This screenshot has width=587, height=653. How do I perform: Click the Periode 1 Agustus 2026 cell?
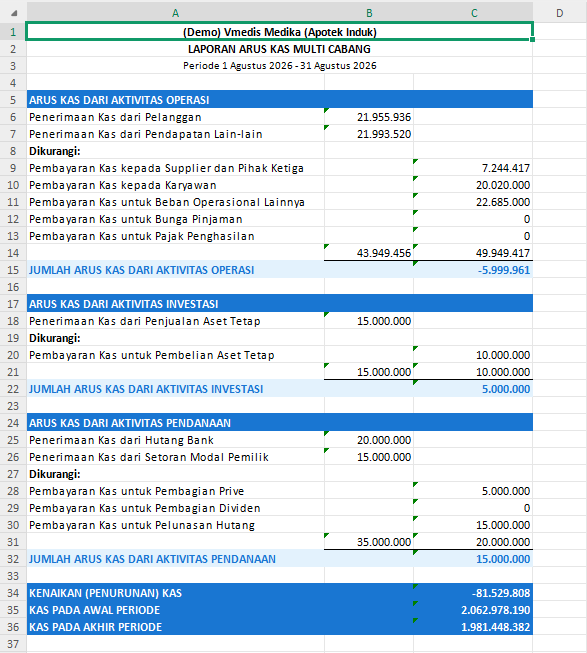coord(279,65)
